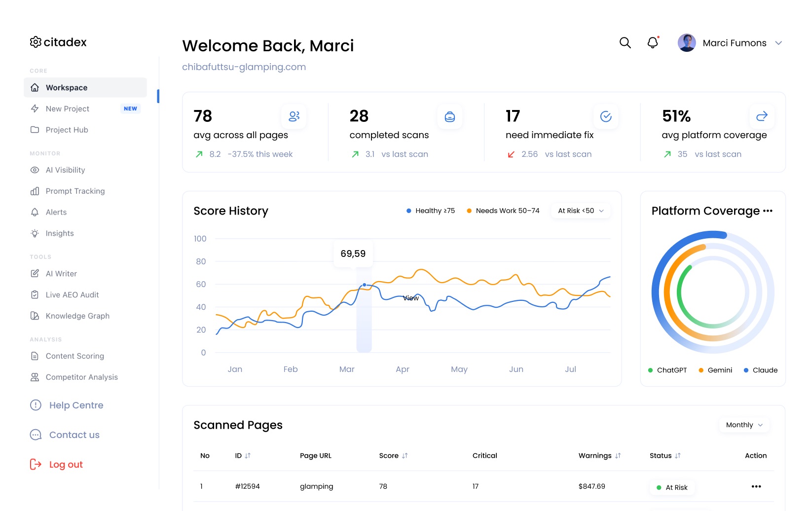Screen dimensions: 812x511
Task: Open the notifications bell
Action: coord(653,43)
